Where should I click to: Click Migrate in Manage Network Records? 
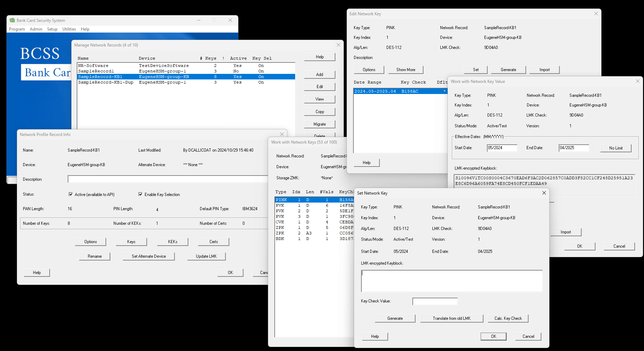tap(320, 124)
